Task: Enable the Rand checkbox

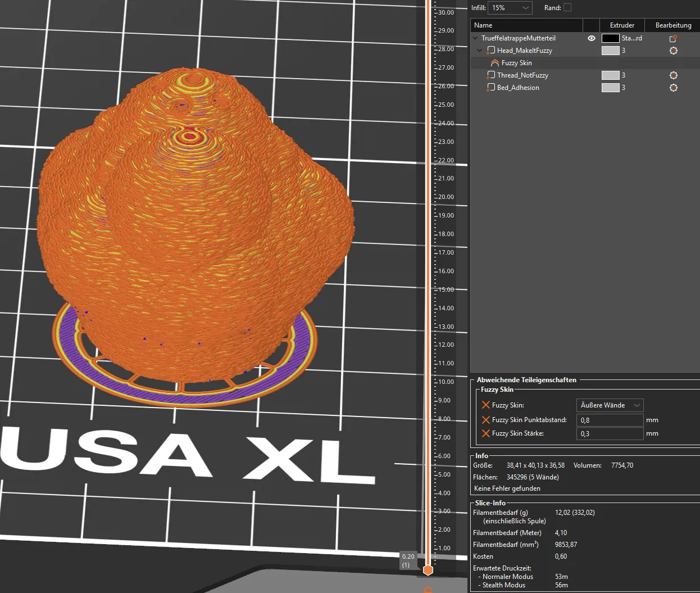Action: (567, 7)
